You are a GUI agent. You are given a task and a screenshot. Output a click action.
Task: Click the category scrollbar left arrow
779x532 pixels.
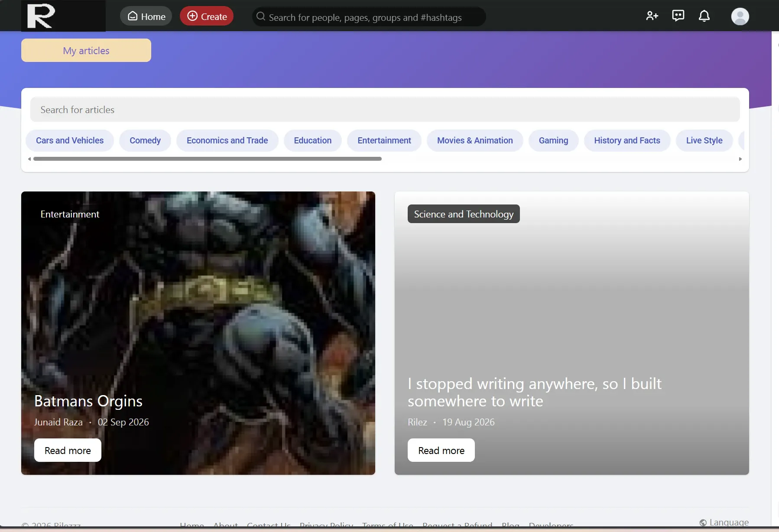pyautogui.click(x=29, y=159)
